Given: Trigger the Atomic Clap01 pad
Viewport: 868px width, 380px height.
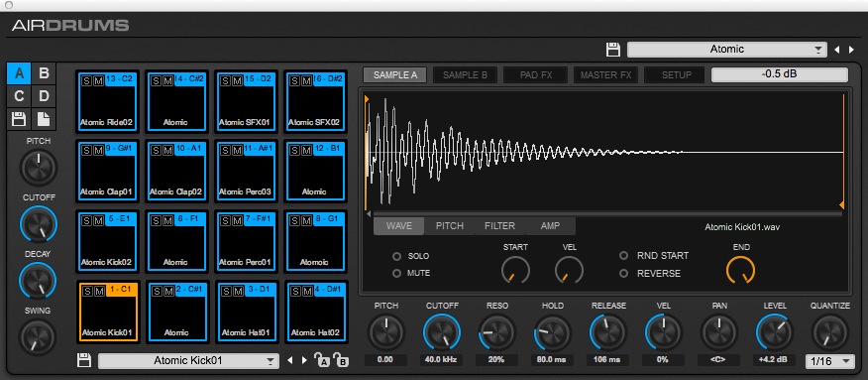Looking at the screenshot, I should [x=107, y=171].
